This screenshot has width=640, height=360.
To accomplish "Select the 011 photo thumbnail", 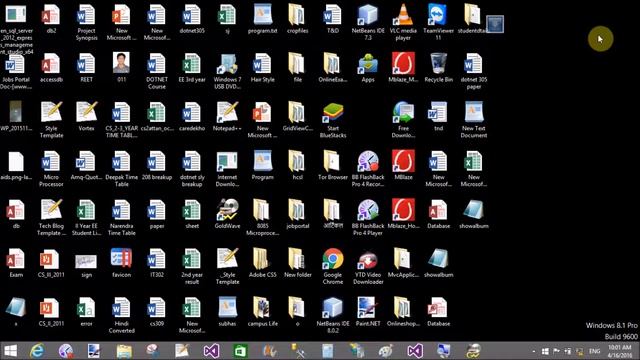I will [121, 68].
